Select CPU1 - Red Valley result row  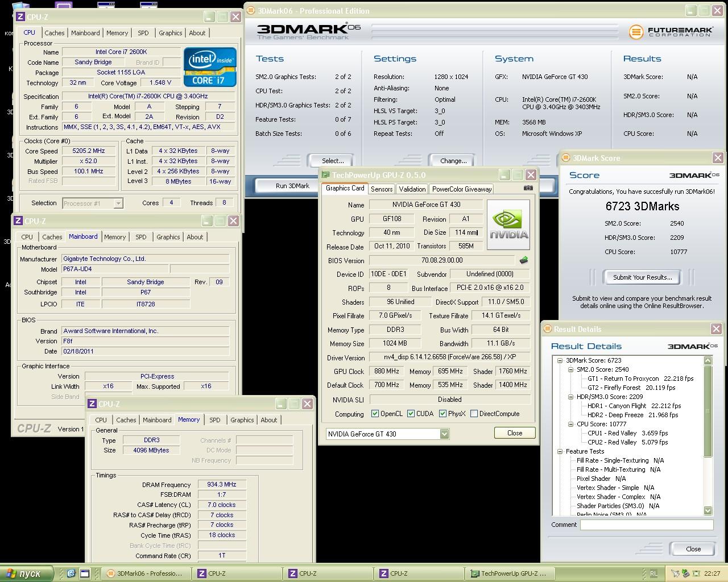tap(627, 433)
